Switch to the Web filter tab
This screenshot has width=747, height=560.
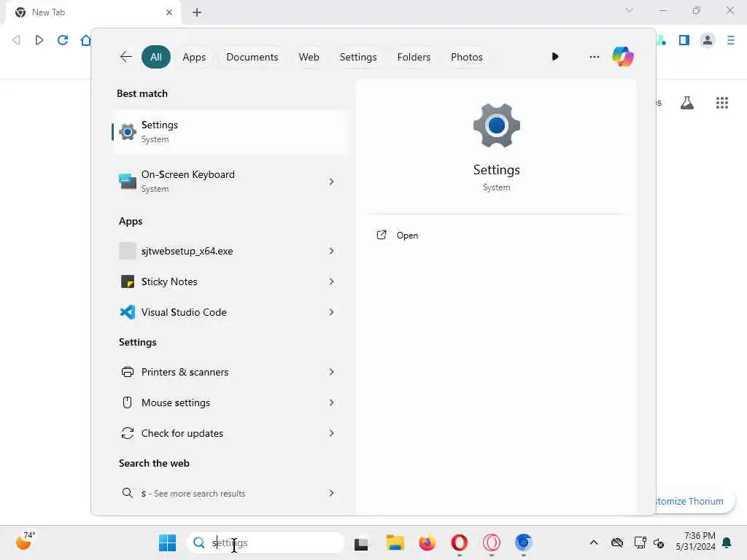(309, 57)
